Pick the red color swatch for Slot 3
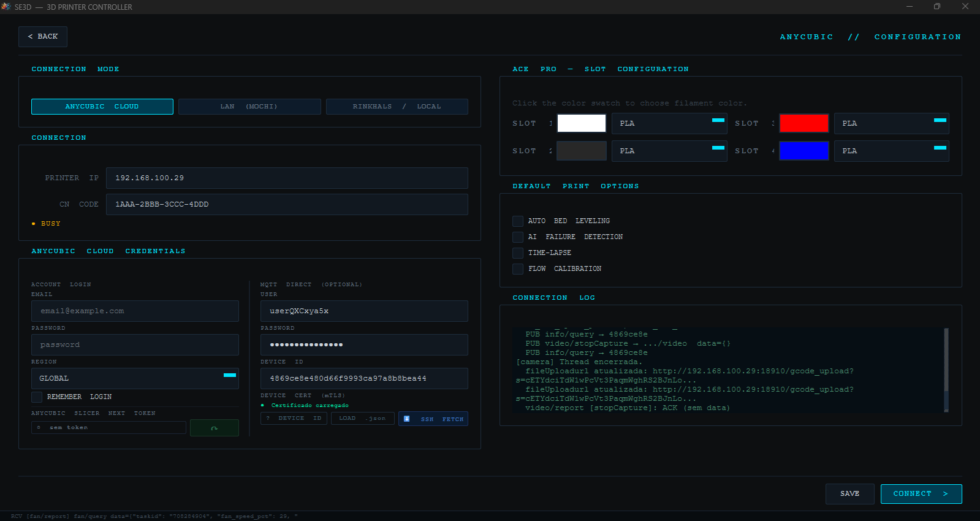 click(803, 124)
